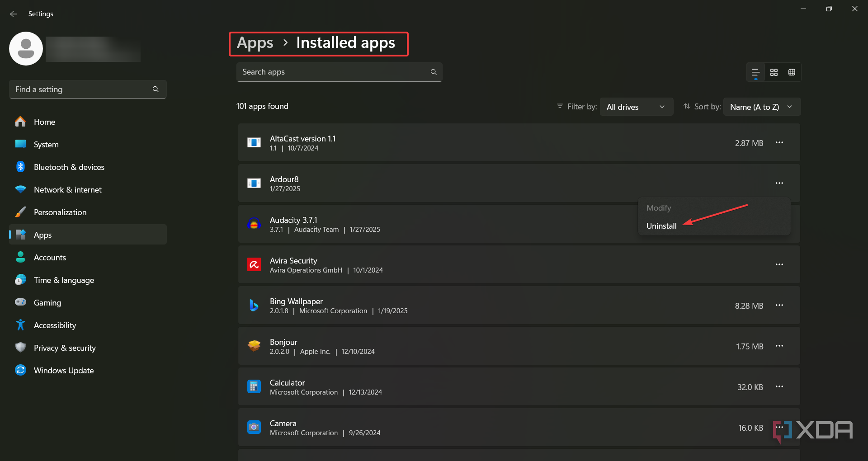Select Modify in the context menu
This screenshot has width=868, height=461.
click(659, 208)
